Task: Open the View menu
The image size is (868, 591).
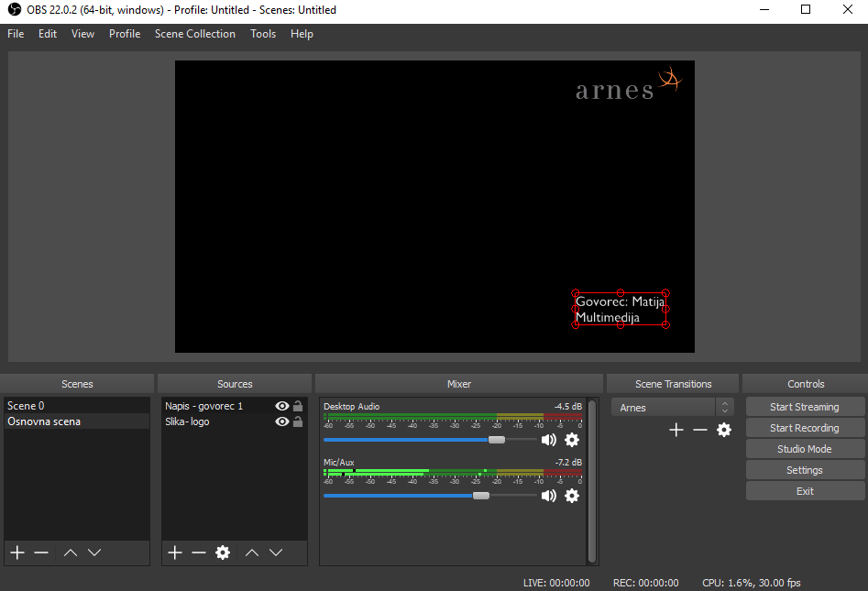Action: [83, 34]
